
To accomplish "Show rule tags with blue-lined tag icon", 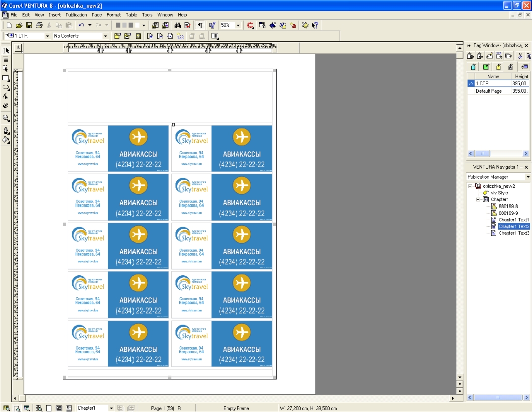I will point(524,67).
